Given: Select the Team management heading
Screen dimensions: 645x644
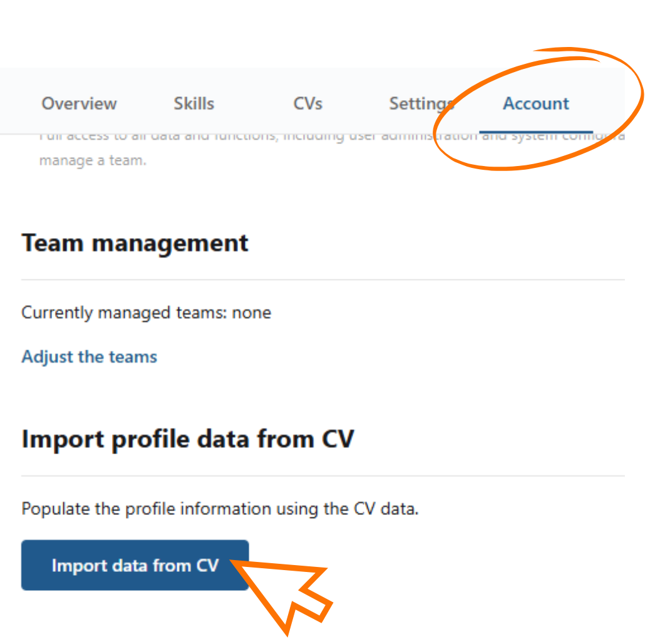Looking at the screenshot, I should click(135, 243).
